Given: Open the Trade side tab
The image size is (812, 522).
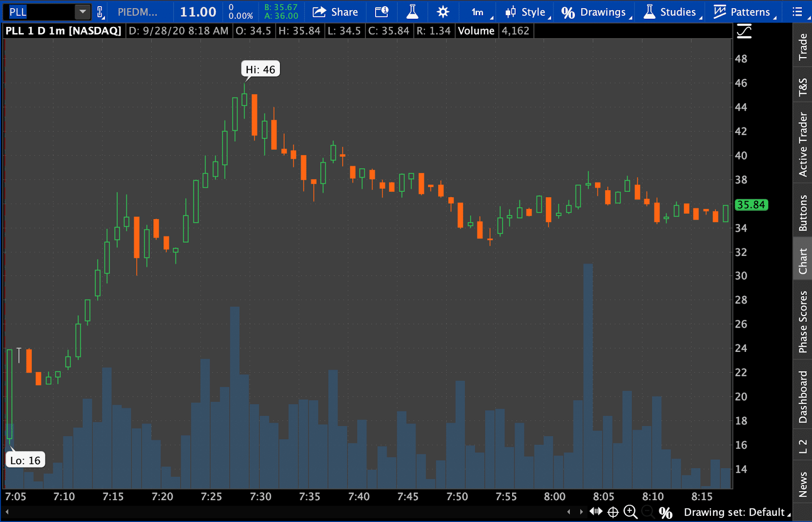Looking at the screenshot, I should coord(803,46).
